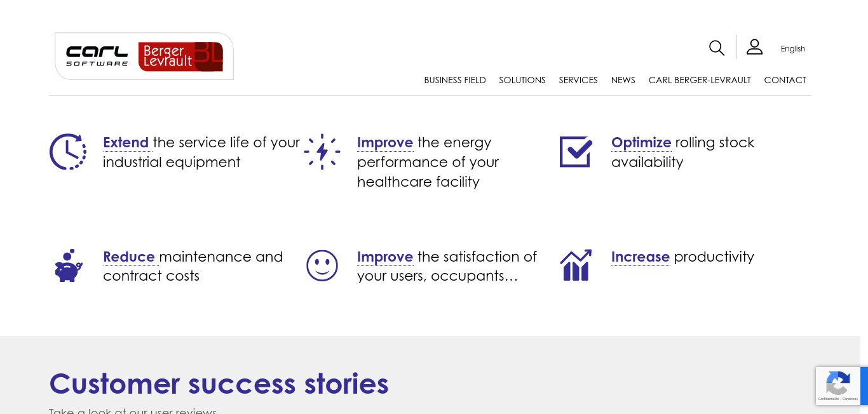Open the English language selector
The height and width of the screenshot is (414, 868).
pyautogui.click(x=793, y=48)
